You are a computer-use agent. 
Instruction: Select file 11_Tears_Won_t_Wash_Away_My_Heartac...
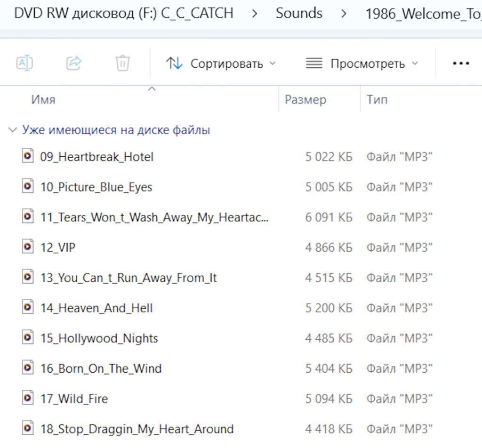point(154,217)
